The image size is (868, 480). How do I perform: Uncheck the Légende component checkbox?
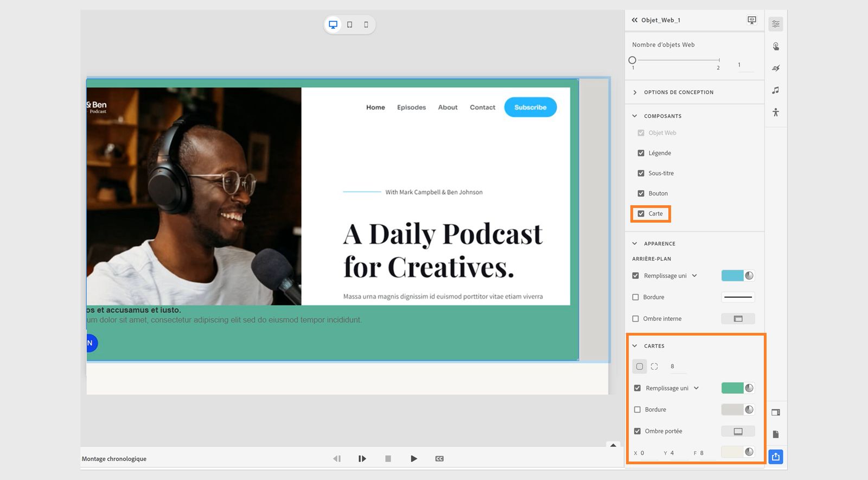(641, 153)
